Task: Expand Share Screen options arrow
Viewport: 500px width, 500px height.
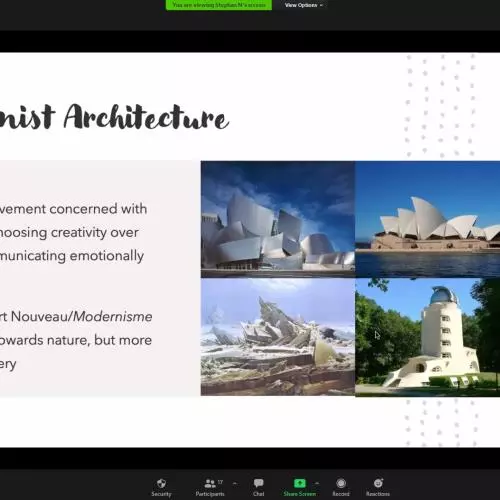Action: pos(317,483)
